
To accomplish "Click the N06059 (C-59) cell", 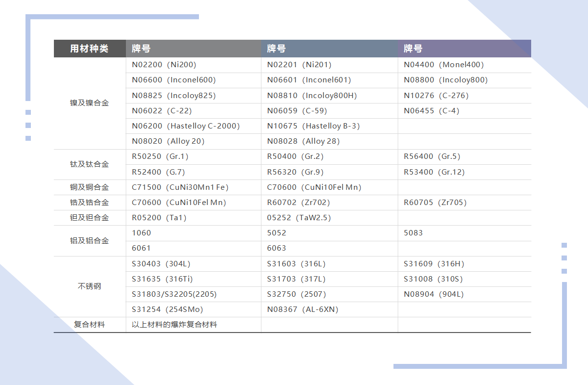I will tap(329, 111).
